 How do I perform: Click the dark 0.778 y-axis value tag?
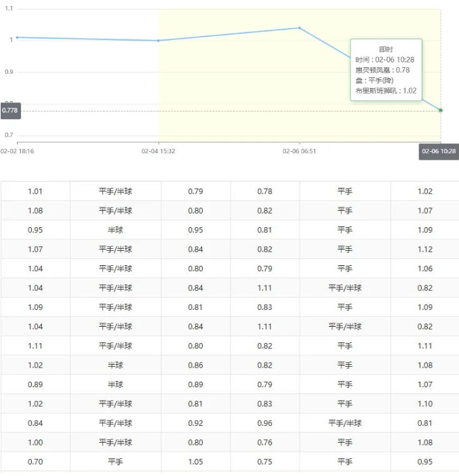[10, 110]
